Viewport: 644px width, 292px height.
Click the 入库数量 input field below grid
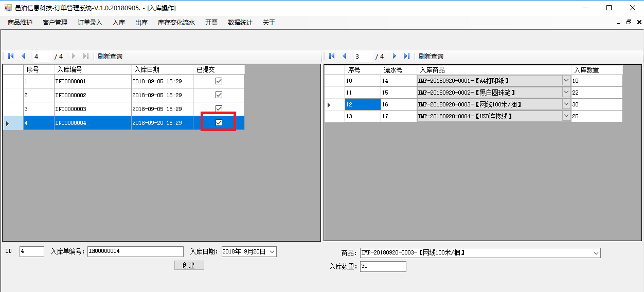(383, 266)
